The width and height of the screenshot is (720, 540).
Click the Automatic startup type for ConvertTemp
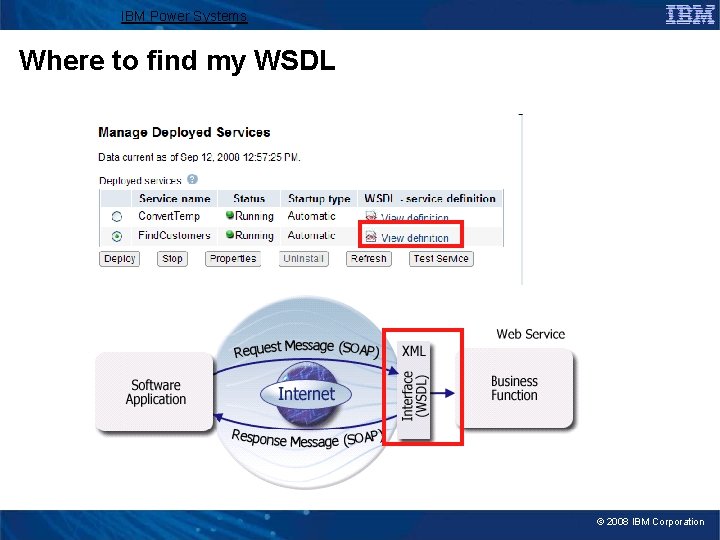tap(311, 216)
